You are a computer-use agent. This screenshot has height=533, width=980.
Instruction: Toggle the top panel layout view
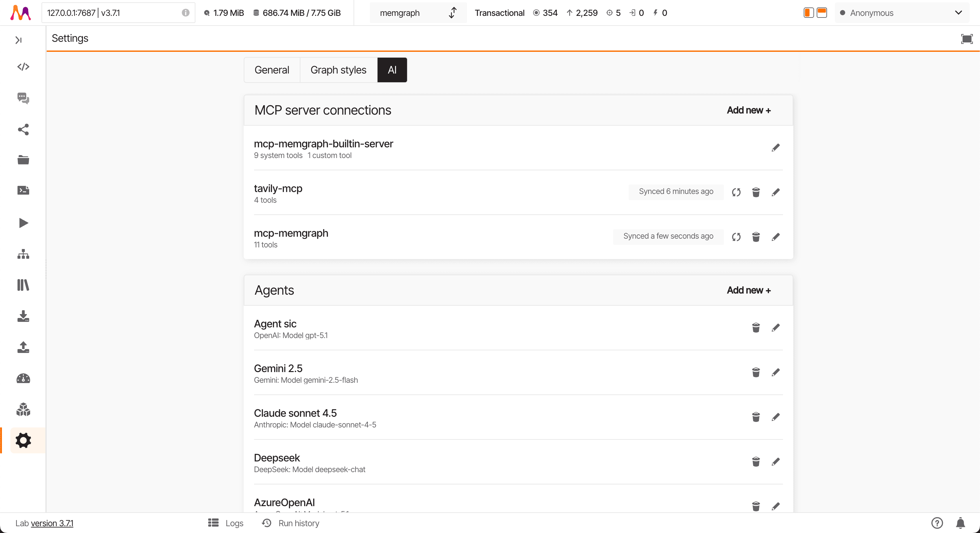(x=821, y=13)
